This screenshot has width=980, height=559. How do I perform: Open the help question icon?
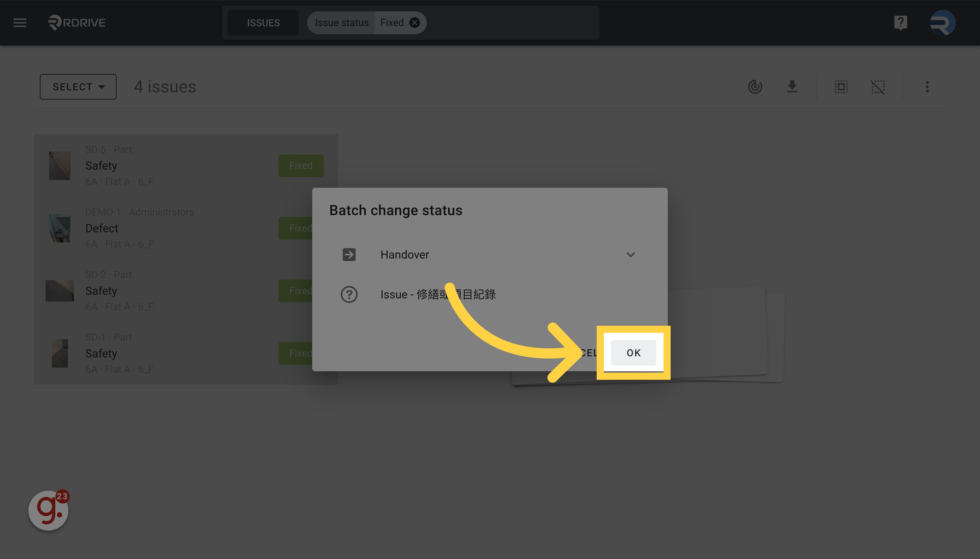click(x=901, y=23)
